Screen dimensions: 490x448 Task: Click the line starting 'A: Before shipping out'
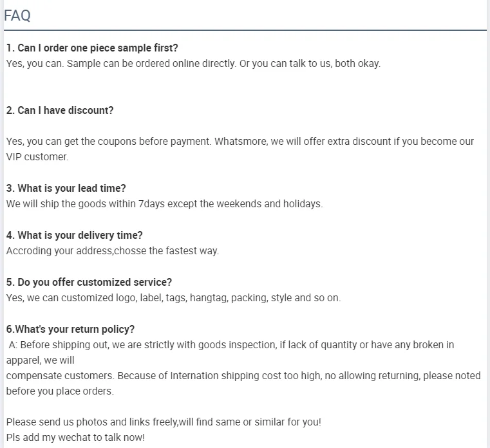click(x=231, y=345)
